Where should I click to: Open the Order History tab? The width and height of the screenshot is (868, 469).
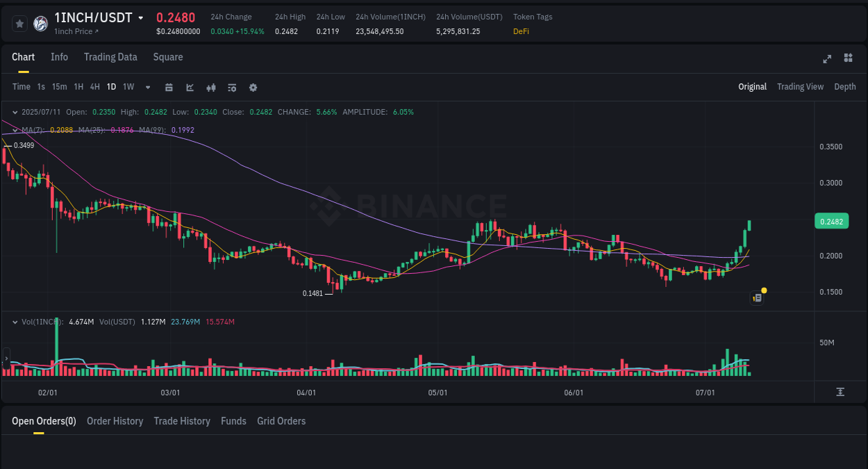click(115, 421)
